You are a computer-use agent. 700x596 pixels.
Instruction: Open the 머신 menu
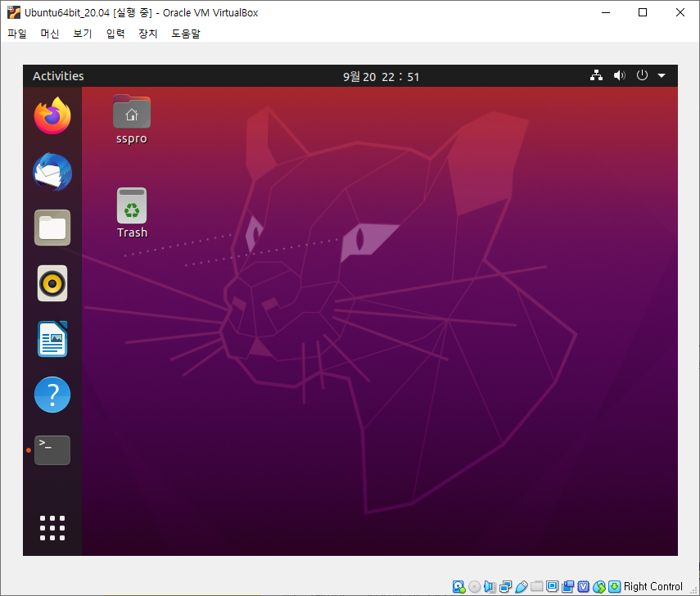pyautogui.click(x=50, y=34)
